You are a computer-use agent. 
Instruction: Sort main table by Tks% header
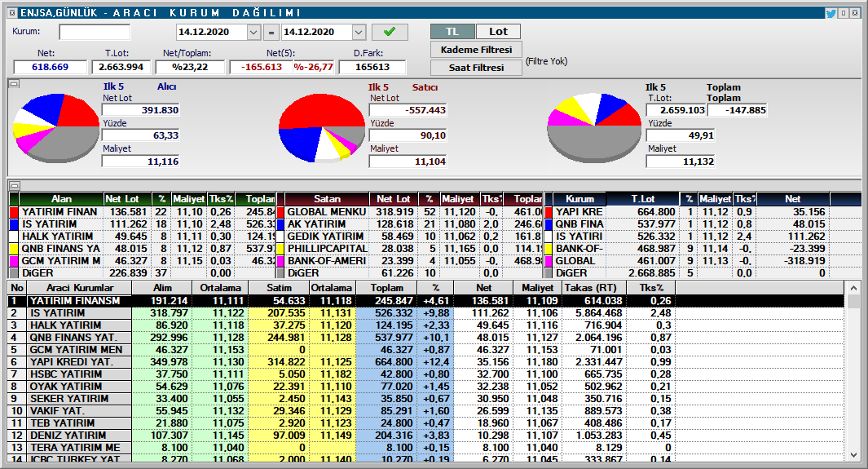(651, 288)
